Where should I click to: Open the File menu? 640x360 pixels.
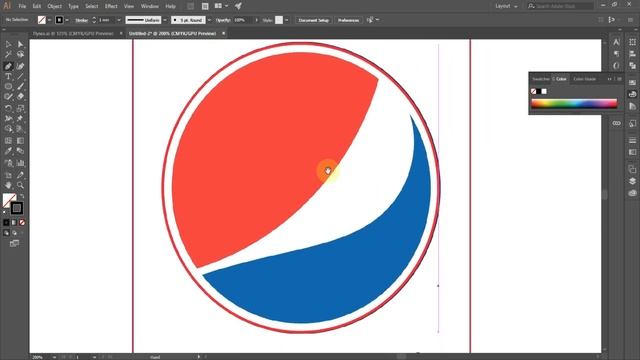[22, 6]
